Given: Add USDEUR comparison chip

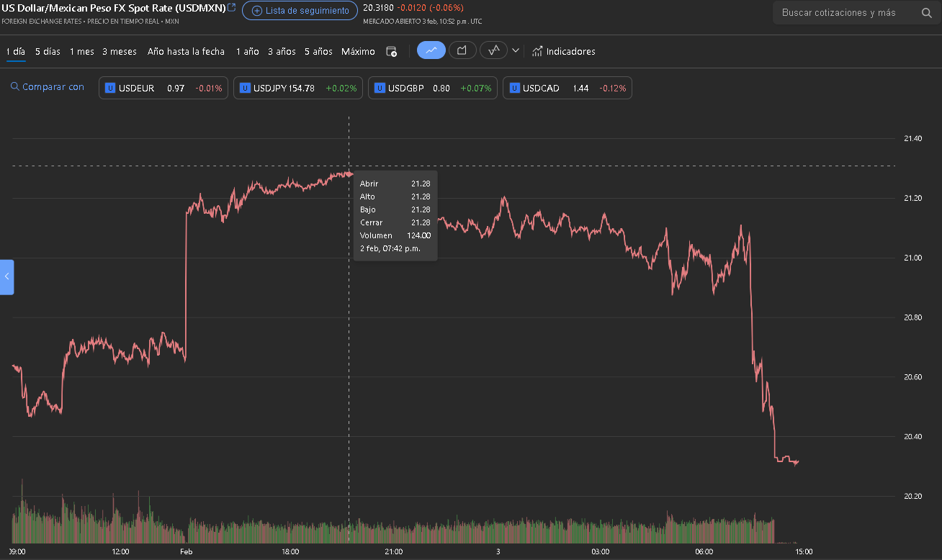Looking at the screenshot, I should coord(163,88).
